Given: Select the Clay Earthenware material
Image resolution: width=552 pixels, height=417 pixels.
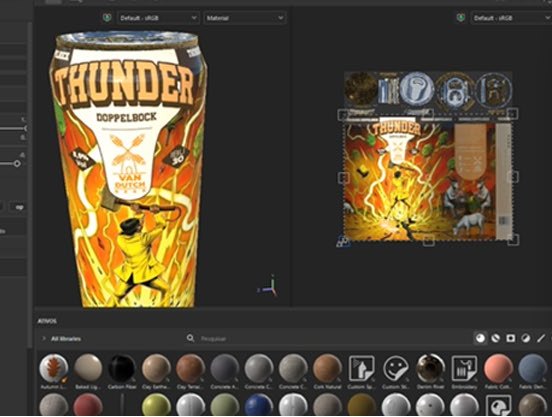Looking at the screenshot, I should [x=156, y=368].
